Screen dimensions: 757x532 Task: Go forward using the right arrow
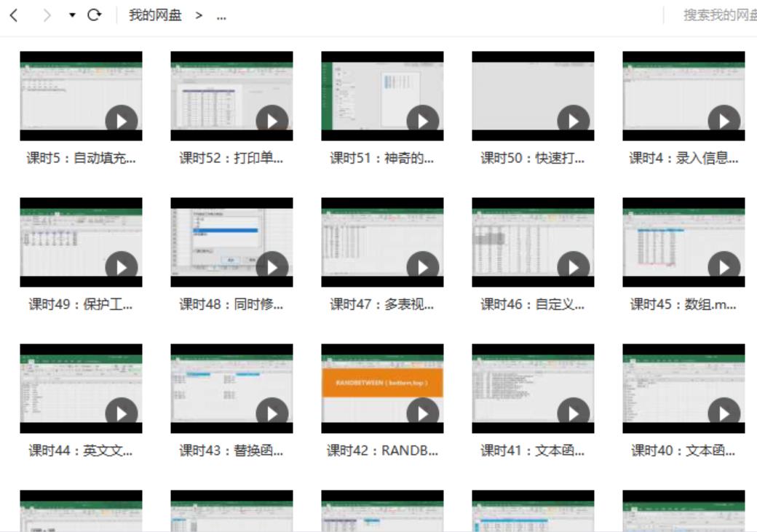click(x=47, y=15)
